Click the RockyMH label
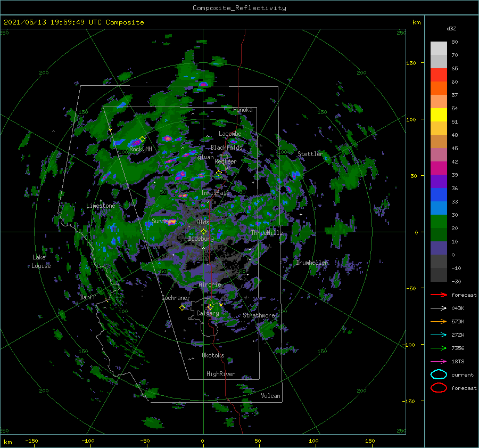This screenshot has height=448, width=479. point(141,149)
